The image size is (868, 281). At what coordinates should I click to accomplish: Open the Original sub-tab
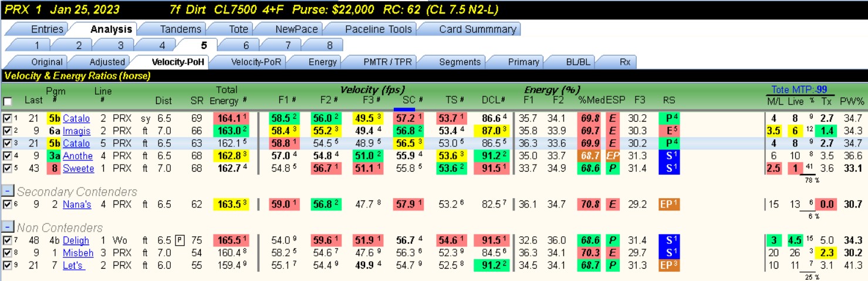tap(47, 62)
